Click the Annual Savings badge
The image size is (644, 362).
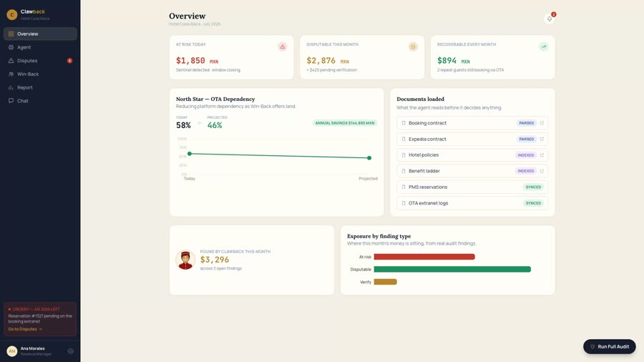pyautogui.click(x=345, y=123)
